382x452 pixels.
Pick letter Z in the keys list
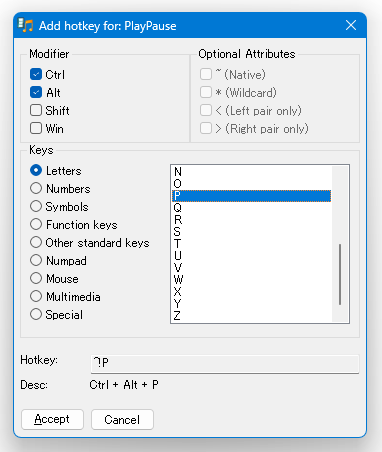251,316
